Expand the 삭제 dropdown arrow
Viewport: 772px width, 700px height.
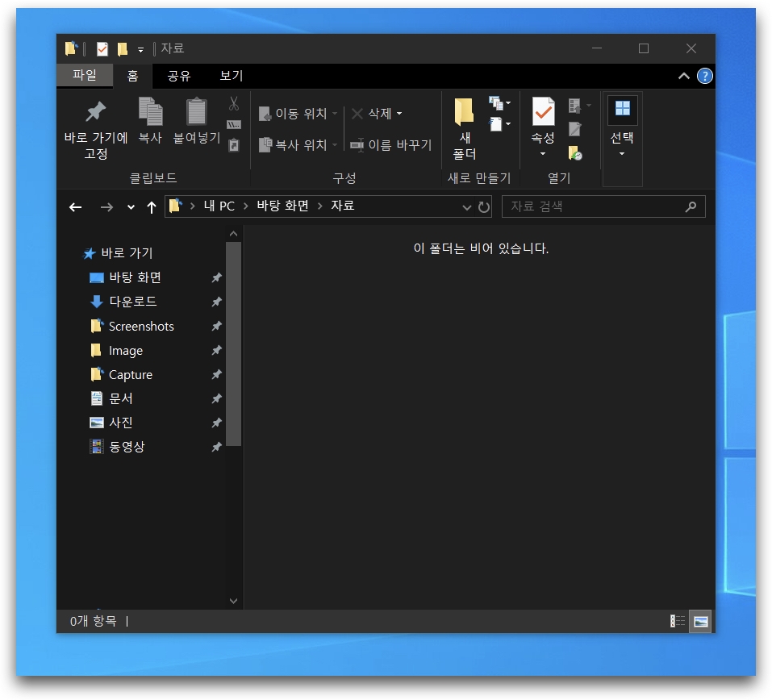click(399, 114)
